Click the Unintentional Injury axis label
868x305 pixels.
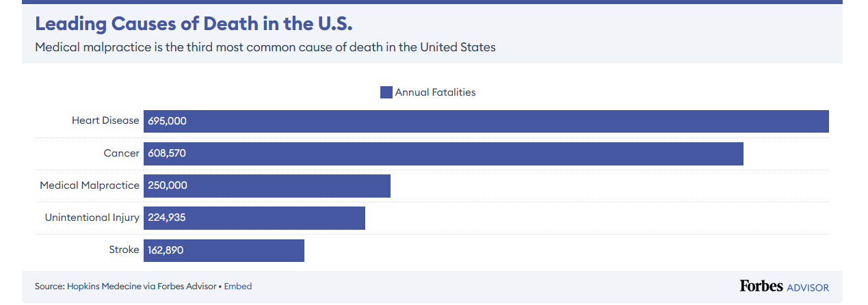click(x=92, y=218)
